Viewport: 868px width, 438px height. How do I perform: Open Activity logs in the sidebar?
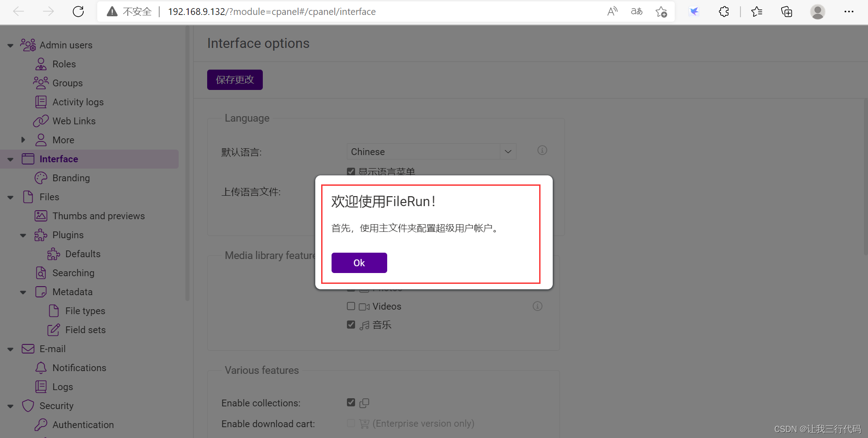[x=78, y=102]
